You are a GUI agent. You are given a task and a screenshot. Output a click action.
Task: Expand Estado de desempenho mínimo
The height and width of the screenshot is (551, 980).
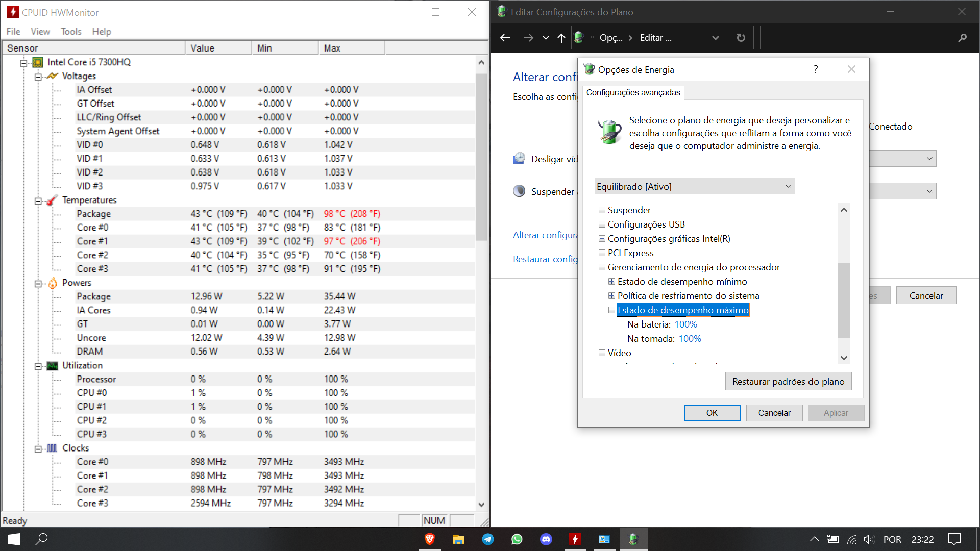pyautogui.click(x=611, y=282)
